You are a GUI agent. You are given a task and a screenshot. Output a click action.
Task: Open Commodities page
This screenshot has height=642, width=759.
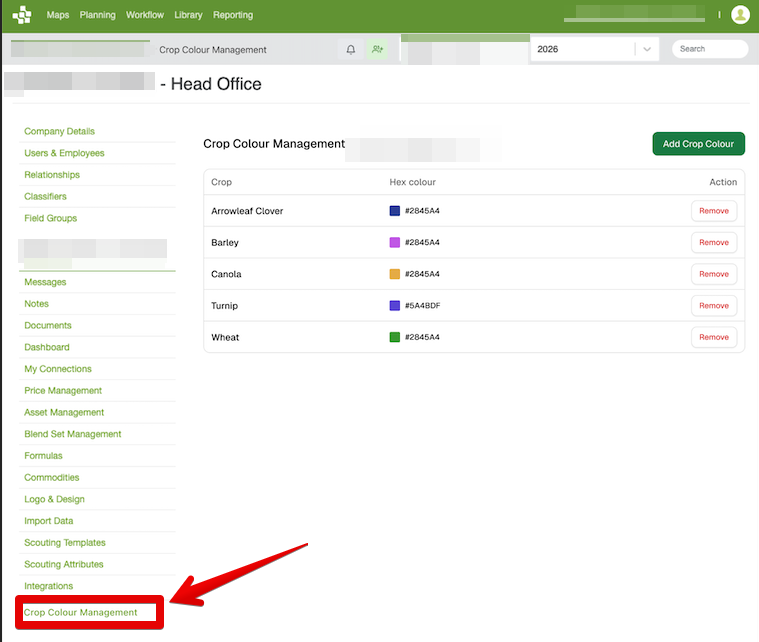pyautogui.click(x=52, y=477)
